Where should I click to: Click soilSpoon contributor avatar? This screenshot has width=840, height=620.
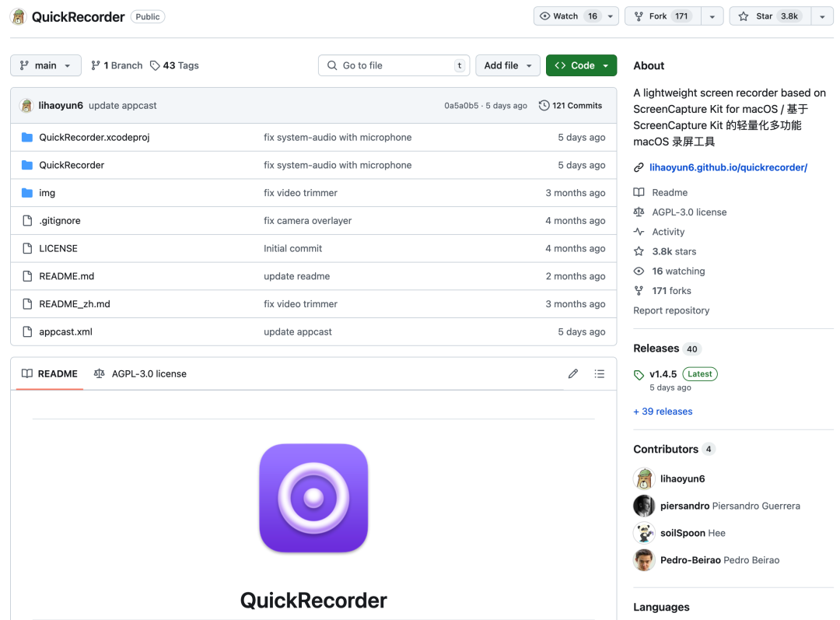(644, 533)
